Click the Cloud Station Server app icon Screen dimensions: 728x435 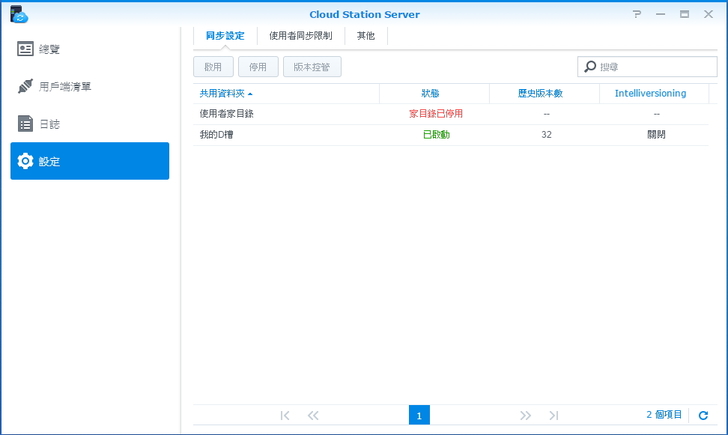tap(19, 14)
